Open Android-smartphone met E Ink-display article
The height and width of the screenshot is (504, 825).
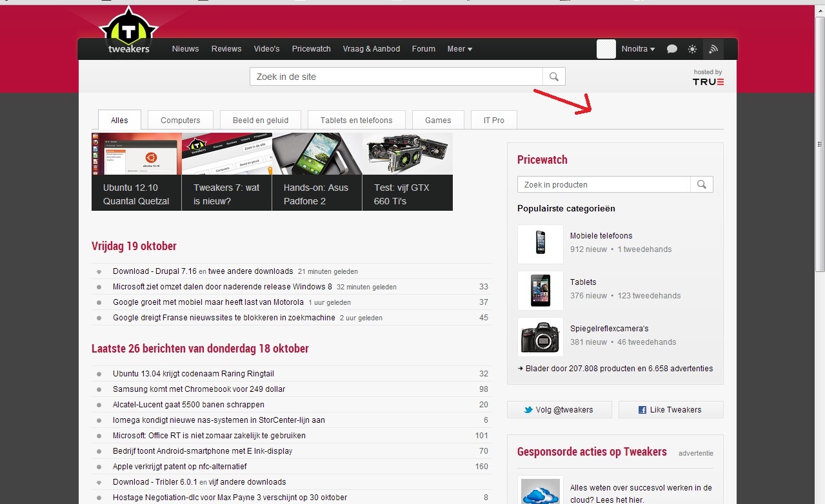[203, 451]
